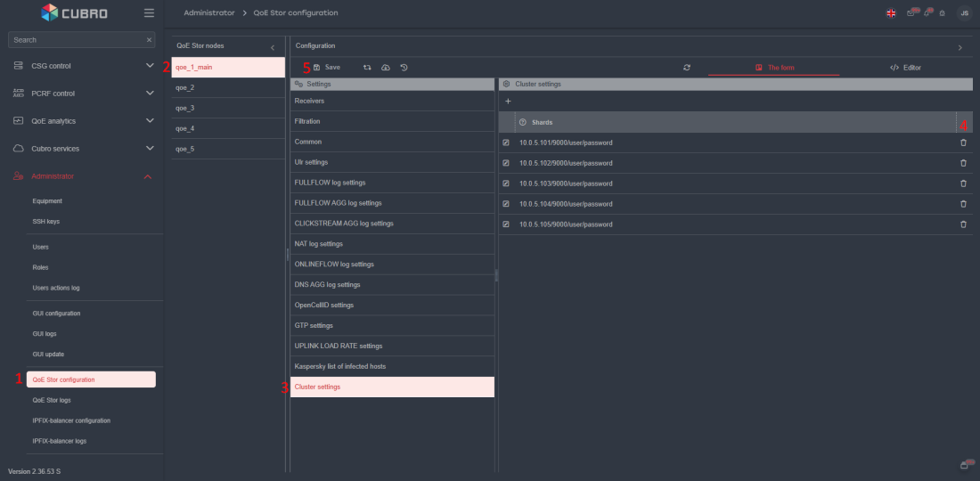Screen dimensions: 980x481
Task: Open the notifications bell icon
Action: (x=927, y=13)
